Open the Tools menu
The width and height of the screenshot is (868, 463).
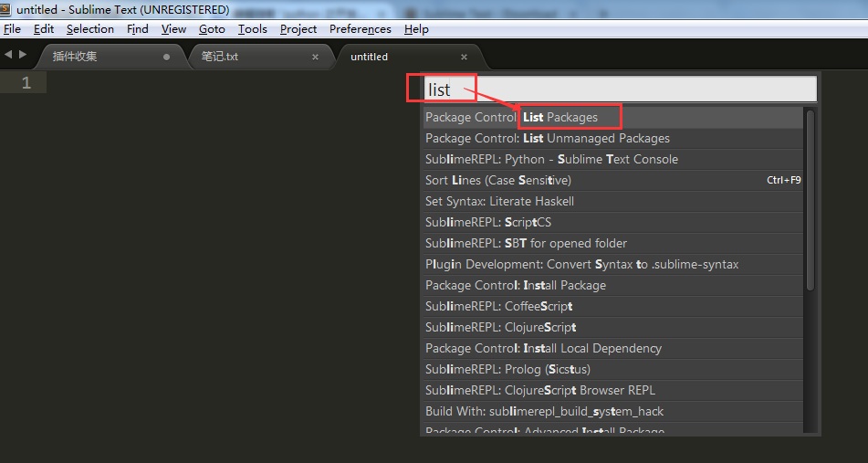coord(253,29)
